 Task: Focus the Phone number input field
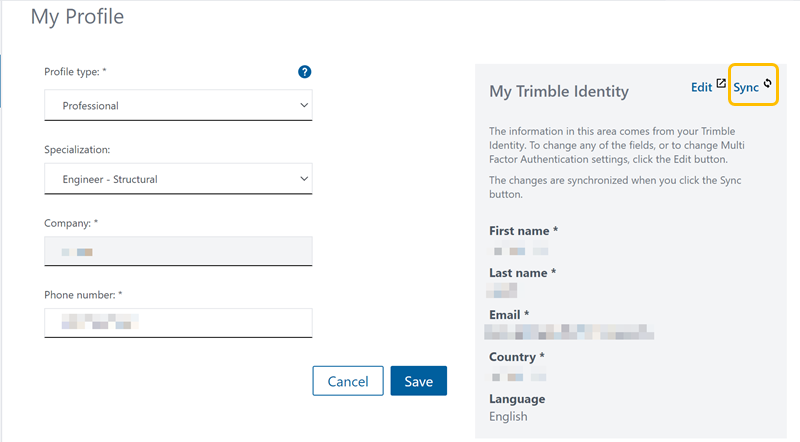coord(178,322)
